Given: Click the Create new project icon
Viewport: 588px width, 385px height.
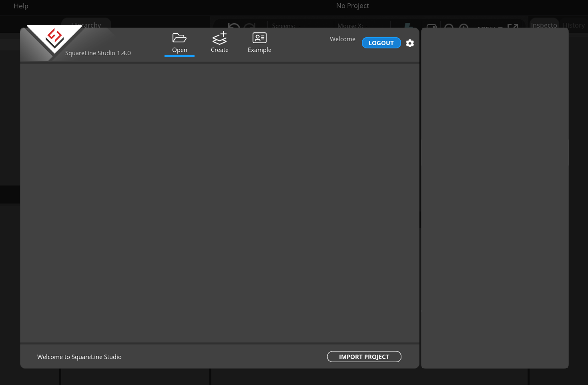Looking at the screenshot, I should (219, 38).
